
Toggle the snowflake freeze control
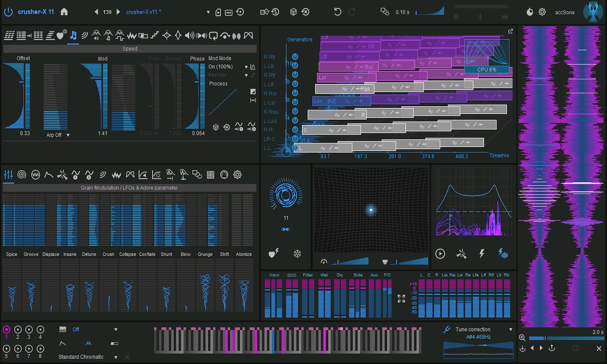click(x=298, y=253)
